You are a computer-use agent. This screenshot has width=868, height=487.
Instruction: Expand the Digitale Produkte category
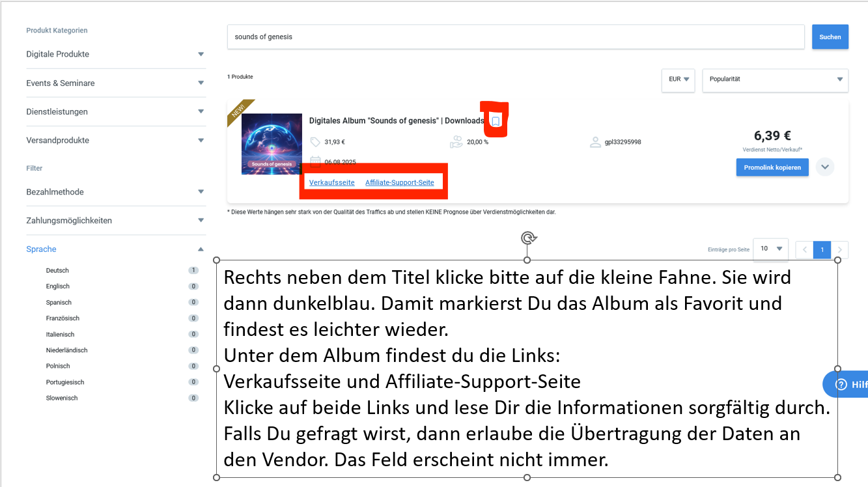tap(116, 54)
